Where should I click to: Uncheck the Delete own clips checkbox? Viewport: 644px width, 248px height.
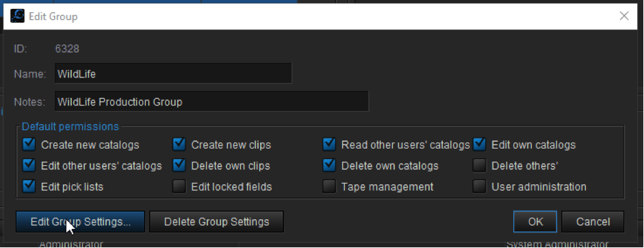pos(179,165)
